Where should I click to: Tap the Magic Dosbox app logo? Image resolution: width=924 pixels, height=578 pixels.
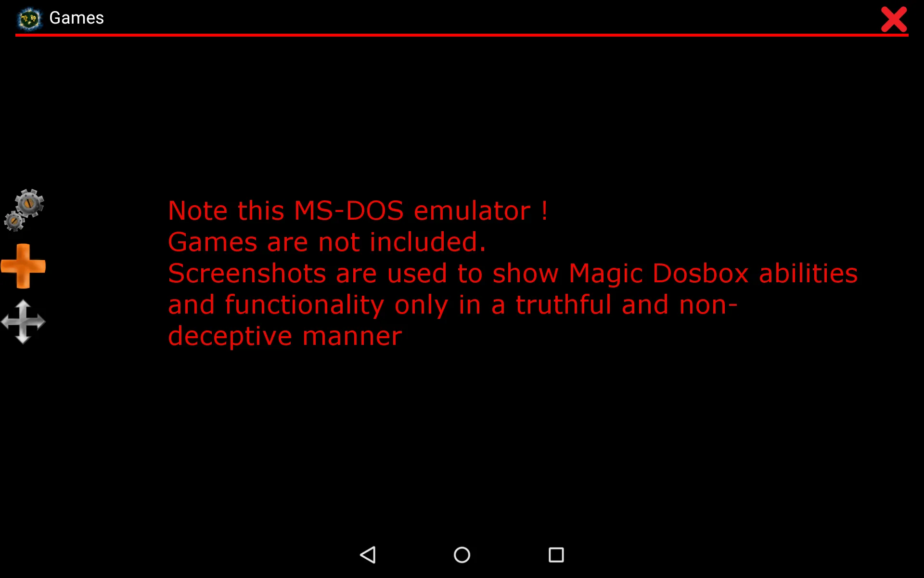tap(29, 19)
